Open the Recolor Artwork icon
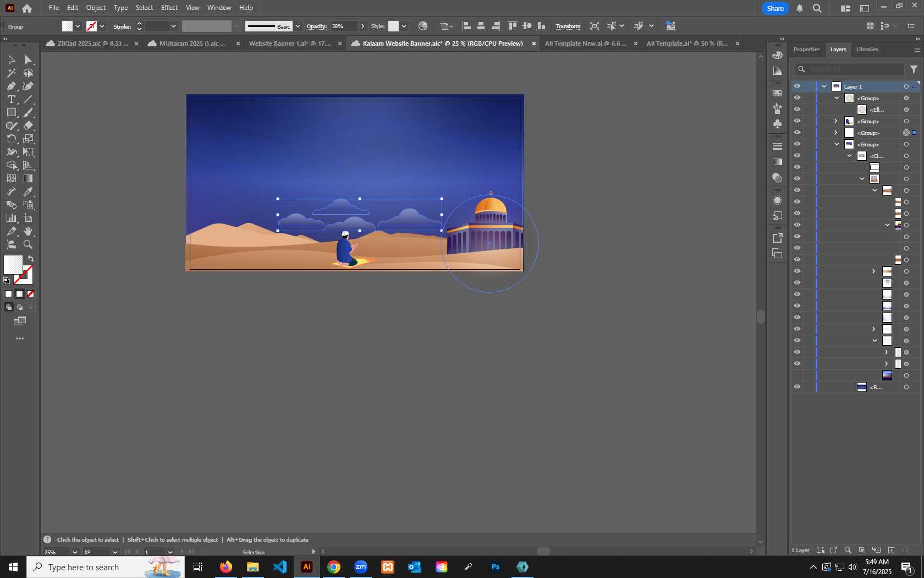924x578 pixels. (x=422, y=26)
